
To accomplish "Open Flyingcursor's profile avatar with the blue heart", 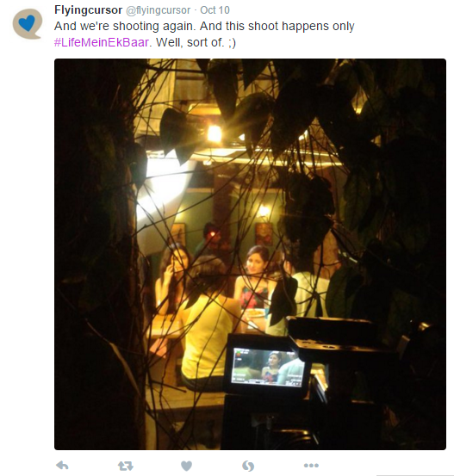I will (27, 24).
